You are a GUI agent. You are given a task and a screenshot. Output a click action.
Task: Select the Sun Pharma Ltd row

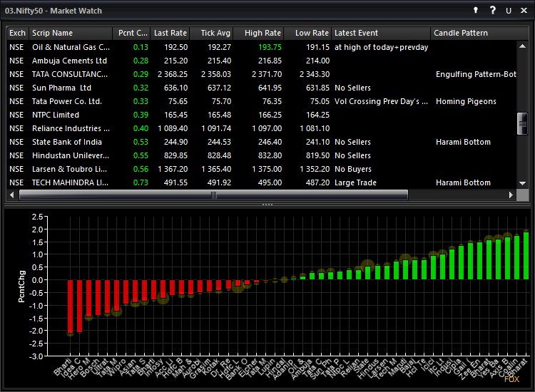pyautogui.click(x=261, y=88)
